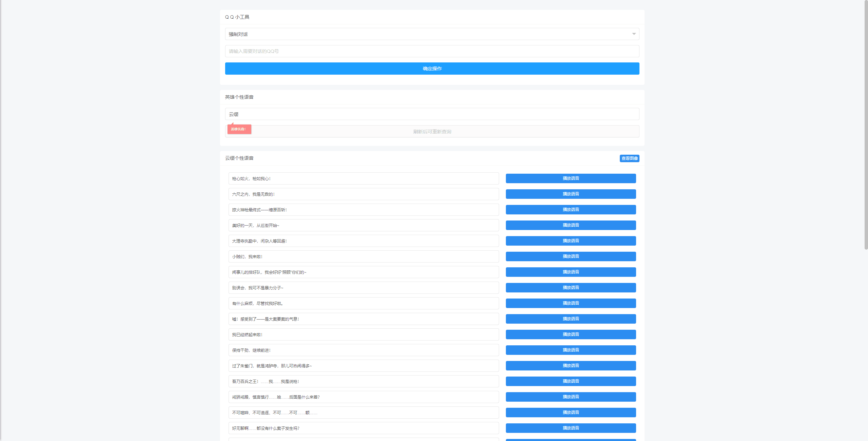Screen dimensions: 868x441
Task: Play voice for 别误会，我可不是暴力分子
Action: [x=571, y=288]
